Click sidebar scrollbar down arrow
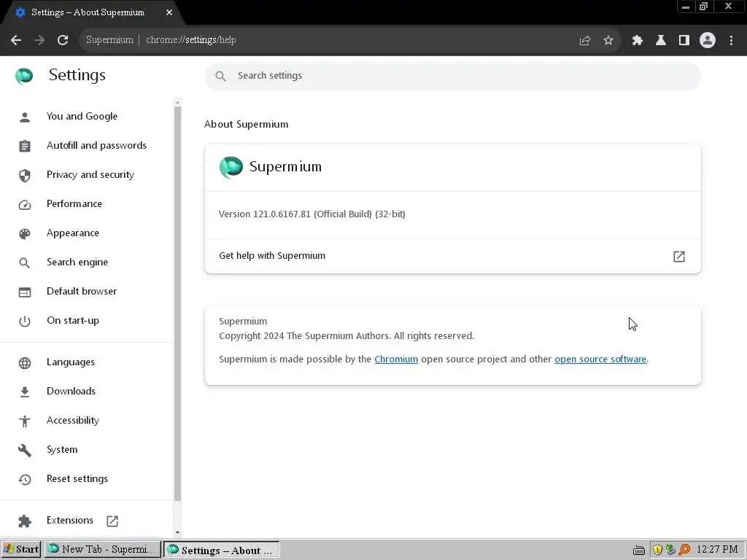The width and height of the screenshot is (747, 560). (x=178, y=533)
